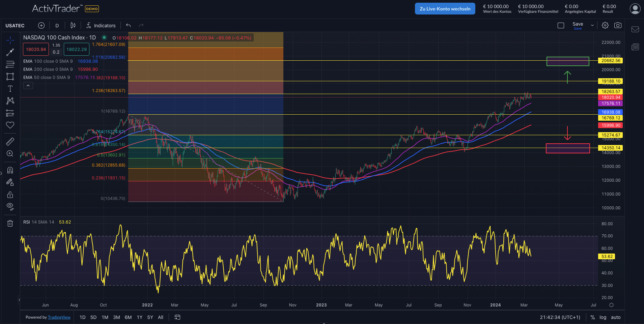Open the text annotation tool
Image resolution: width=644 pixels, height=324 pixels.
click(x=10, y=89)
